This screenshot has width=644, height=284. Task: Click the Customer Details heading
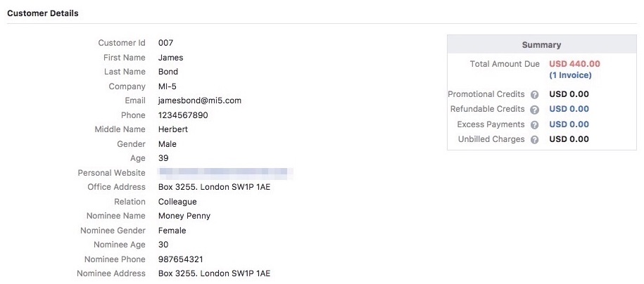(43, 13)
